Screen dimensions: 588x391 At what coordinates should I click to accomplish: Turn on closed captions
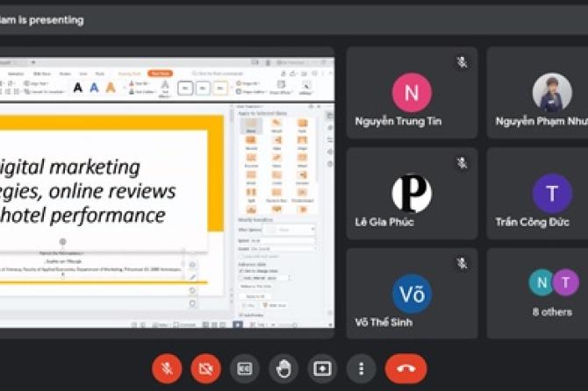(x=245, y=368)
